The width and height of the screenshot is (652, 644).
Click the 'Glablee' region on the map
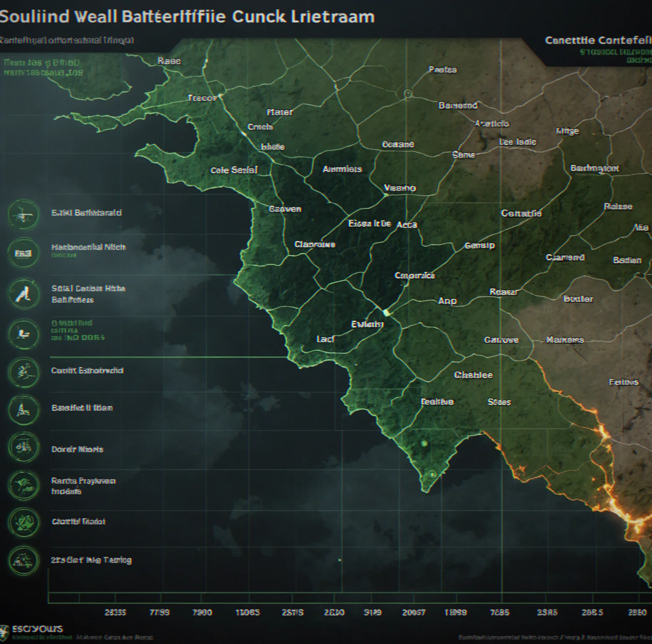point(473,375)
